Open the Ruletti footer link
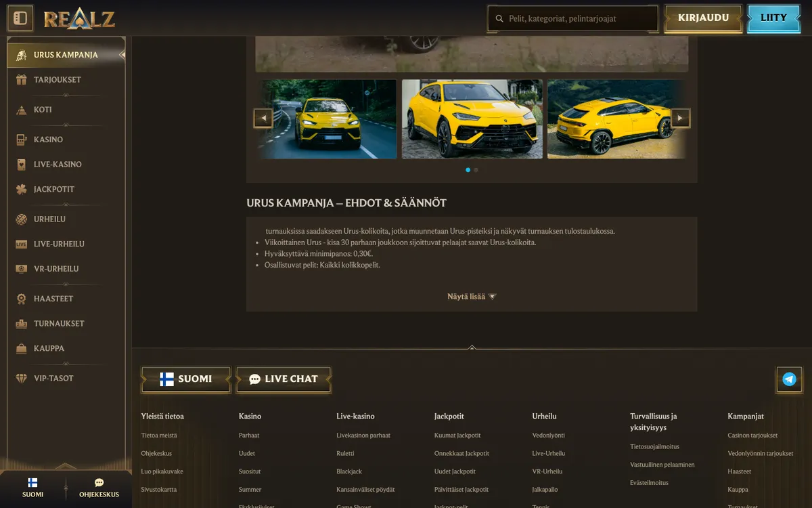812x508 pixels. tap(346, 454)
